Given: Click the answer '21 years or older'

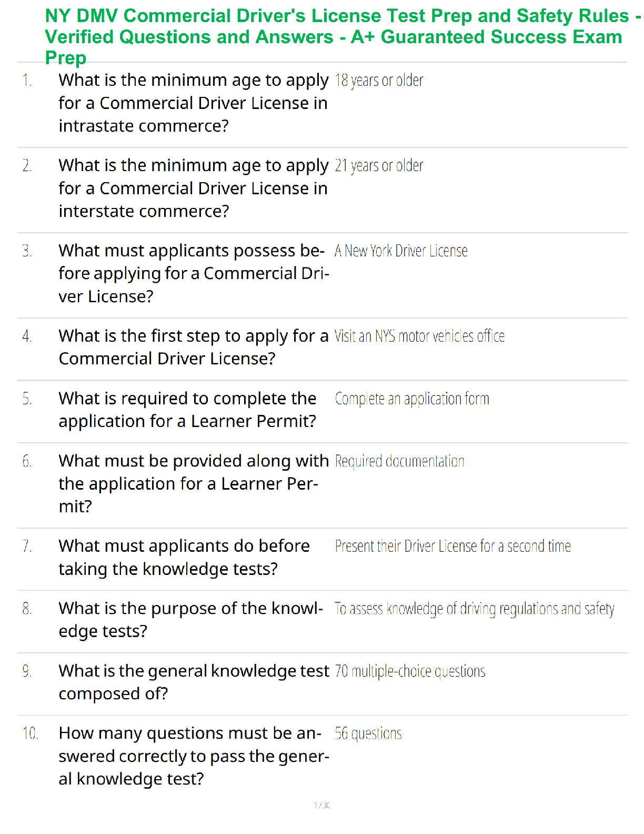Looking at the screenshot, I should (x=379, y=166).
